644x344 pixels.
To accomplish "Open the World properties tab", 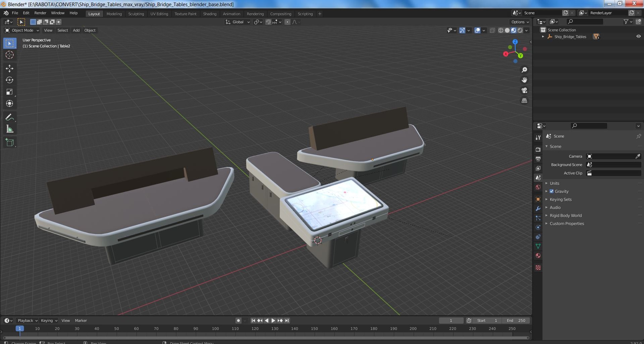I will pyautogui.click(x=538, y=187).
